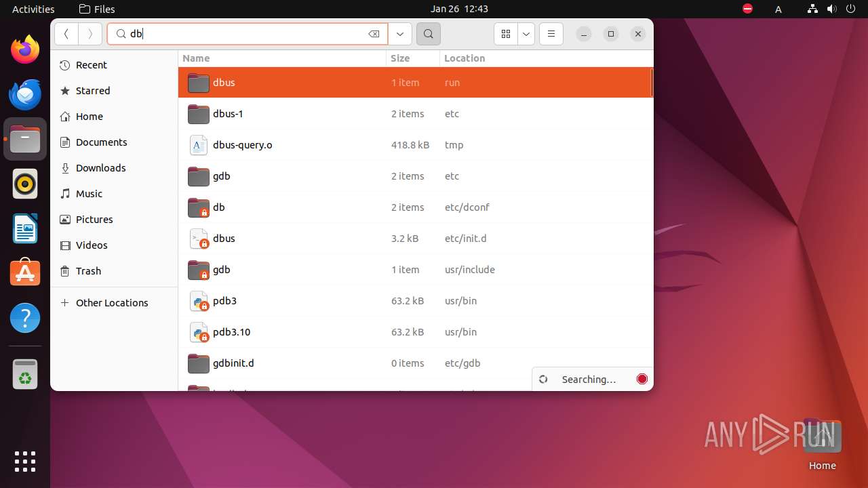This screenshot has height=488, width=868.
Task: Show Applications grid
Action: coord(25,462)
